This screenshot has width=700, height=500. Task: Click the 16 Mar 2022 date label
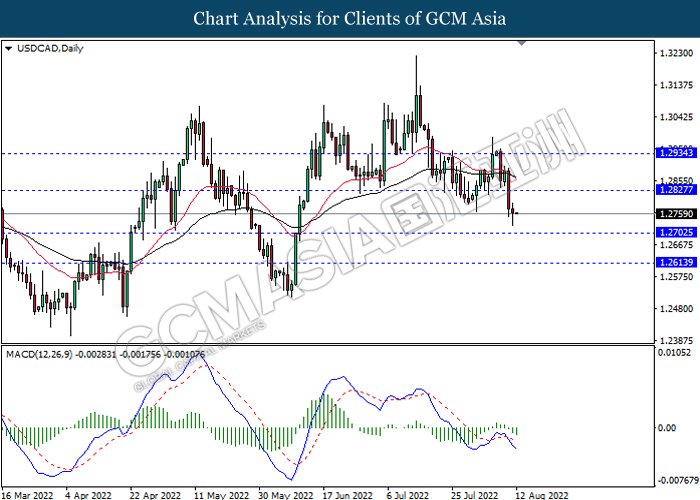26,495
